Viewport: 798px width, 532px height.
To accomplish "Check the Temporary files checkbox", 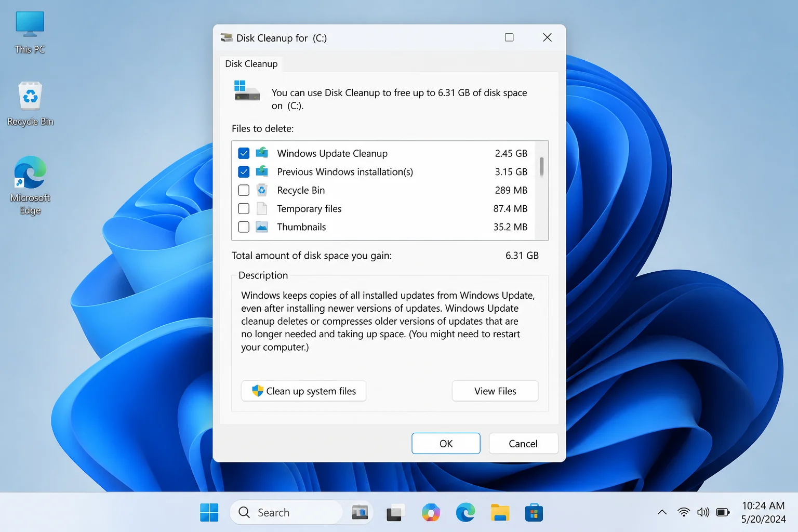I will click(244, 208).
